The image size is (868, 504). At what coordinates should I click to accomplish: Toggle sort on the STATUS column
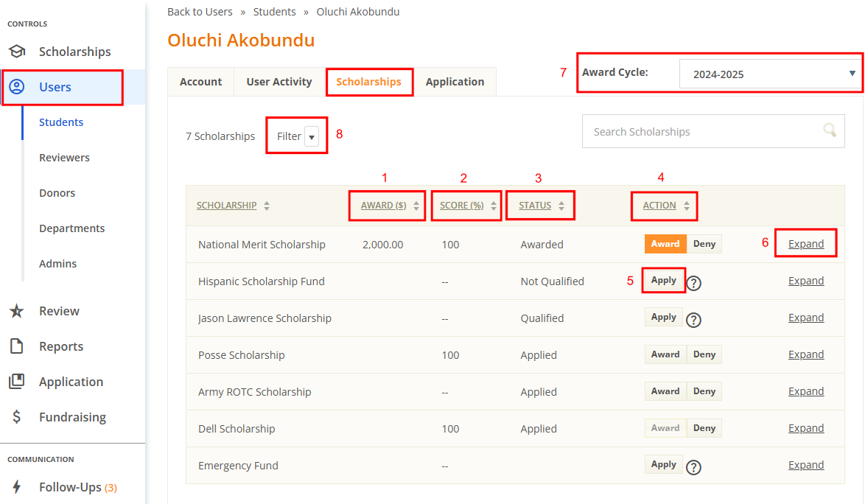[x=563, y=206]
